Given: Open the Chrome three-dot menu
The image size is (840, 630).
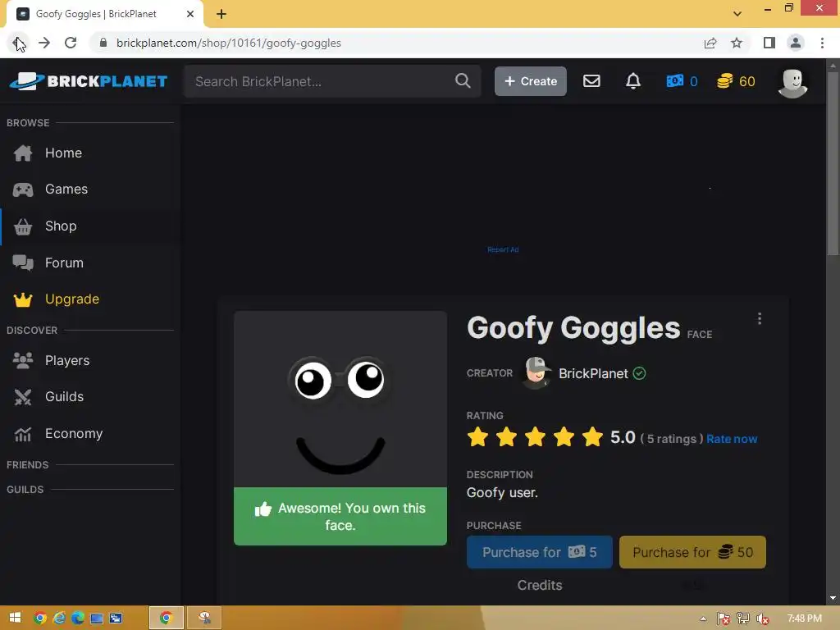Looking at the screenshot, I should pos(822,43).
